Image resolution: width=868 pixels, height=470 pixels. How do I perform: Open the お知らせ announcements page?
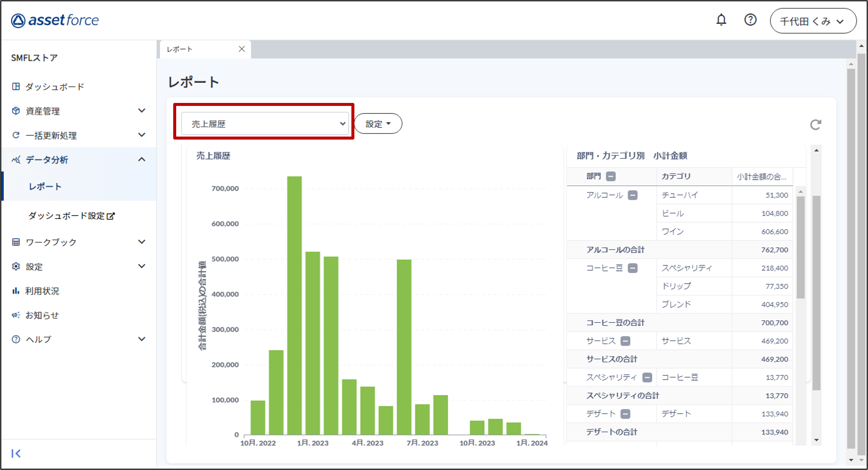(42, 315)
